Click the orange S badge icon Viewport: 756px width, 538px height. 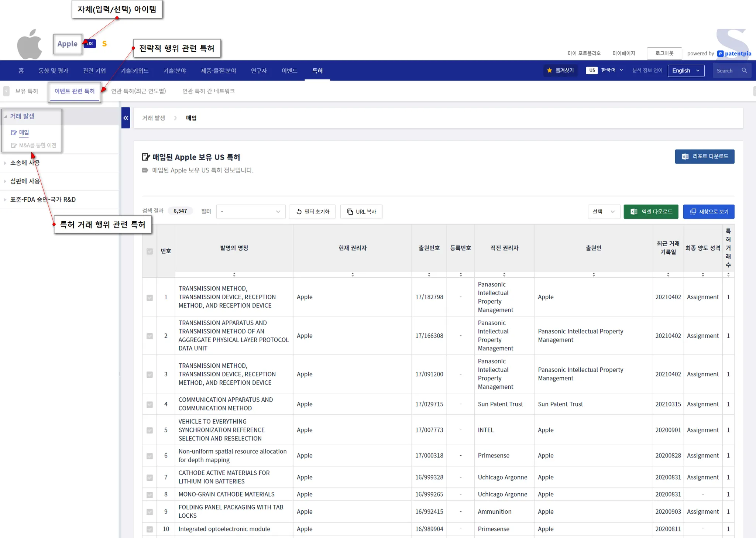coord(104,44)
